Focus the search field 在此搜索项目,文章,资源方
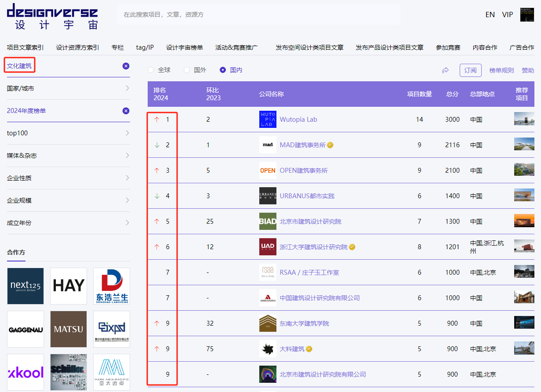 click(x=258, y=15)
